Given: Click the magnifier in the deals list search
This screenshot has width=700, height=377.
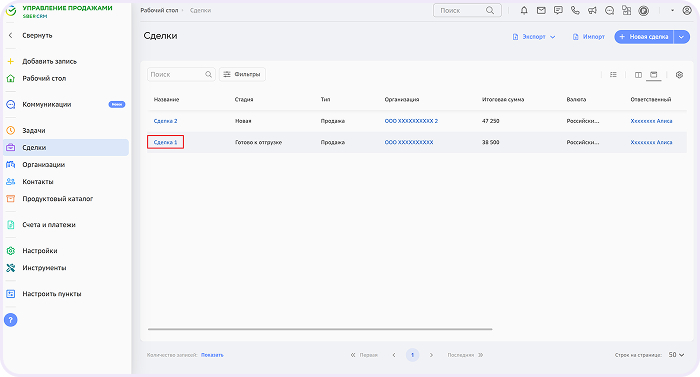Looking at the screenshot, I should pyautogui.click(x=208, y=74).
